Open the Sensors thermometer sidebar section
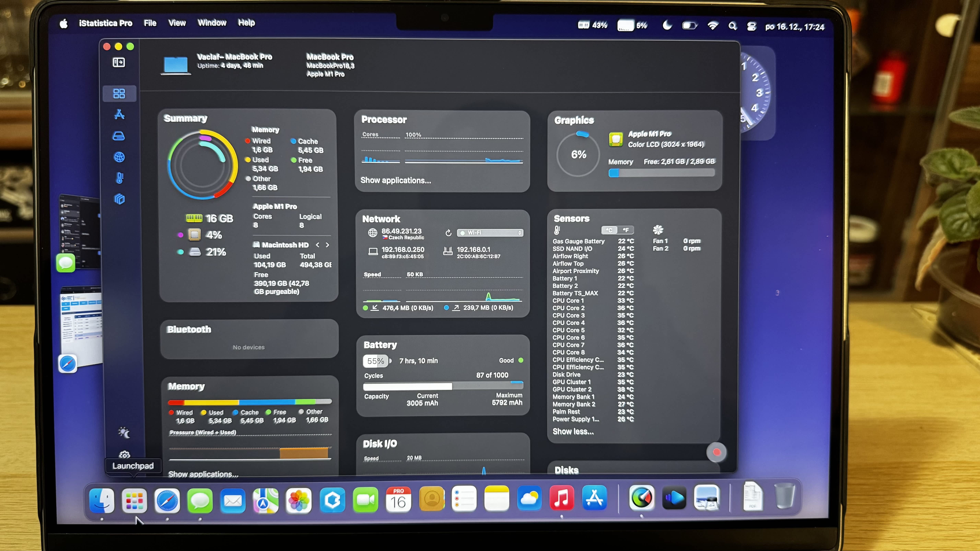The width and height of the screenshot is (980, 551). click(119, 178)
